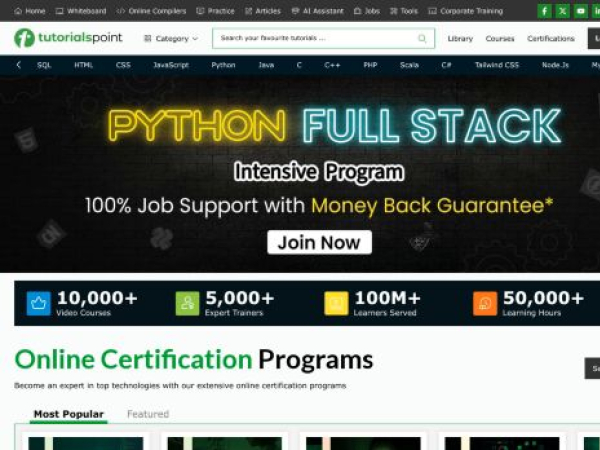Click the orange Learning Hours icon

485,303
